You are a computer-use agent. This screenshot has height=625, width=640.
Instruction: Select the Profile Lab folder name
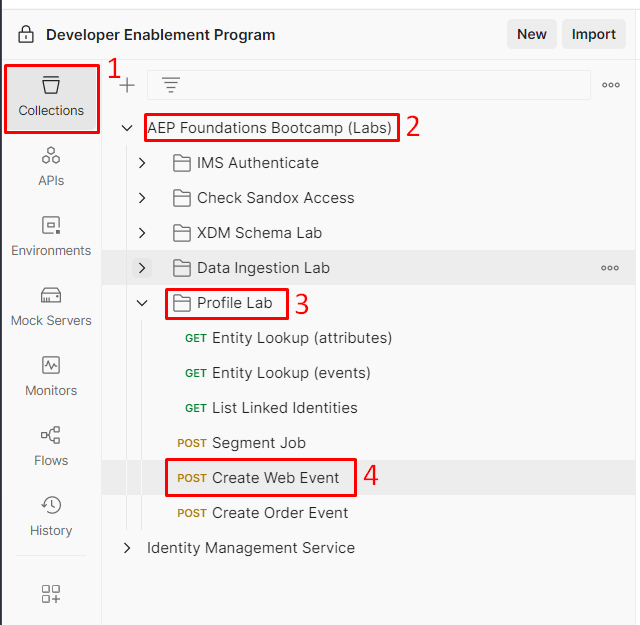tap(234, 303)
